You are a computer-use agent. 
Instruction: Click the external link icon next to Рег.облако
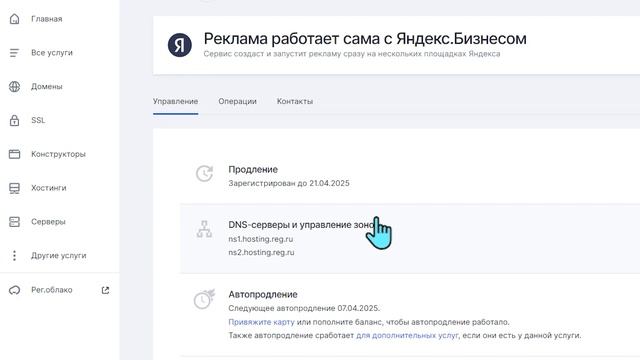105,290
